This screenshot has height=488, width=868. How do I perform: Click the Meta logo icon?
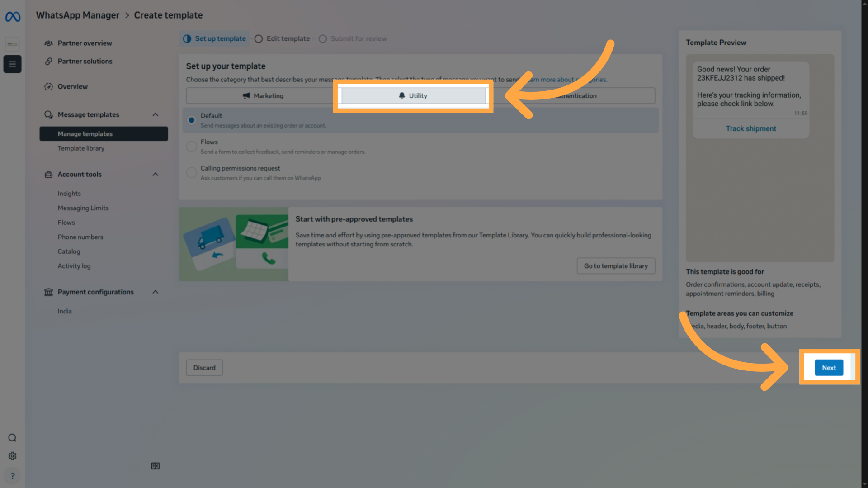(13, 17)
